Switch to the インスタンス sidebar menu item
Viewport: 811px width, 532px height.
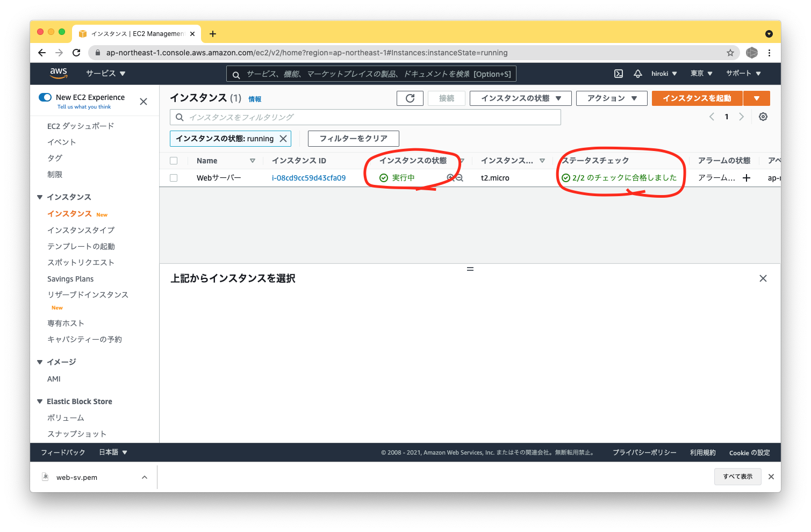pyautogui.click(x=69, y=214)
